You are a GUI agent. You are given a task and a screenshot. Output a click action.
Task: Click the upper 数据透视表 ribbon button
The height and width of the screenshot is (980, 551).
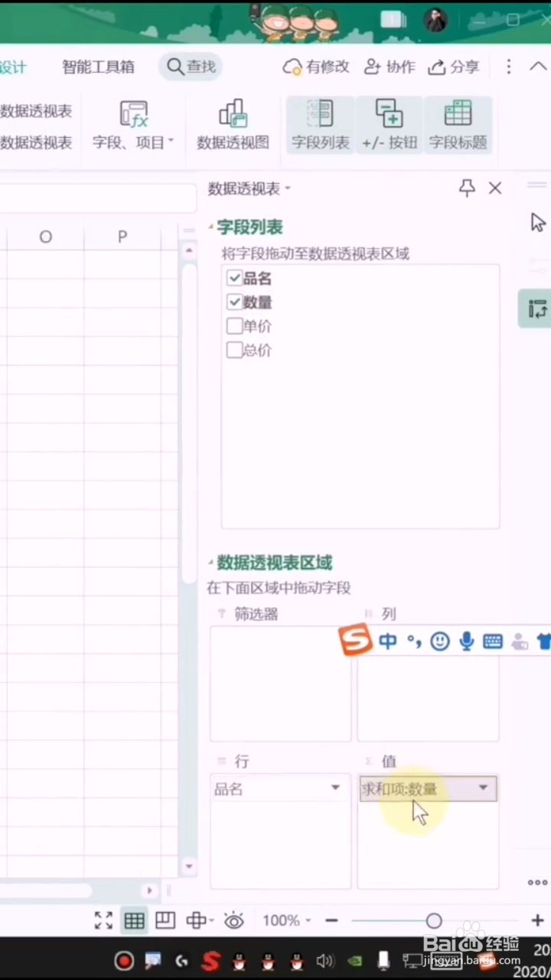click(36, 111)
